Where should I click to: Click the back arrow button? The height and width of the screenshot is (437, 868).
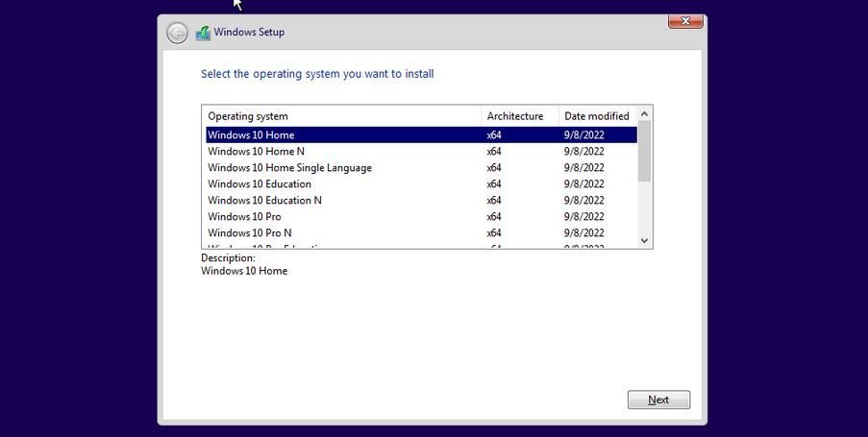point(177,34)
